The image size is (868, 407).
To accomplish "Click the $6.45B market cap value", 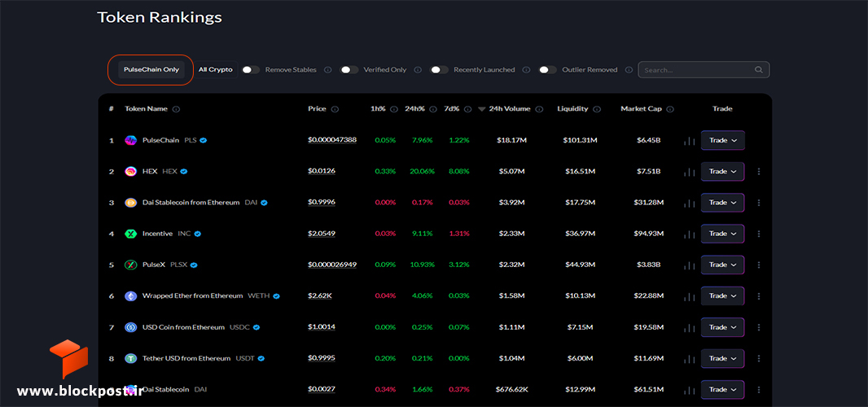I will point(649,141).
